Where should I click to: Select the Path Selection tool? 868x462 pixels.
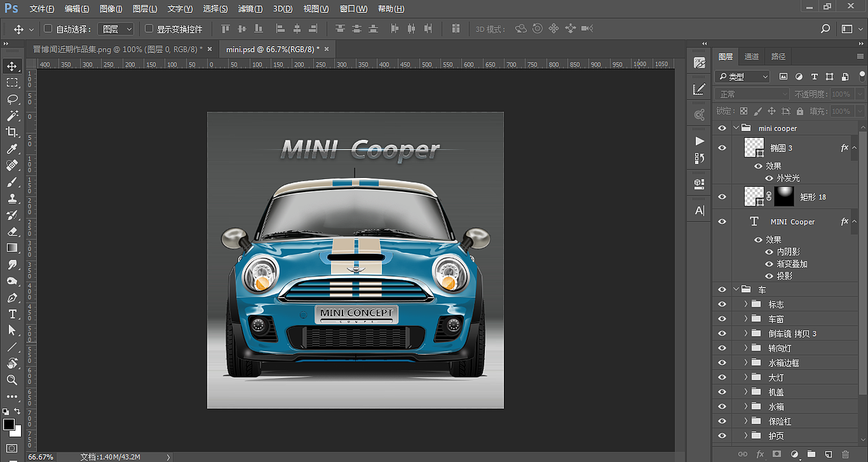(x=12, y=330)
